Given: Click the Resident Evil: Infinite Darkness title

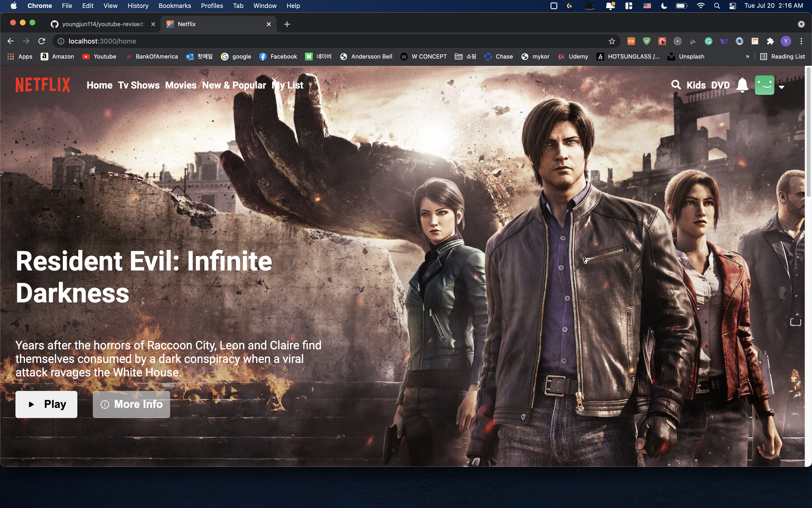Looking at the screenshot, I should (144, 277).
